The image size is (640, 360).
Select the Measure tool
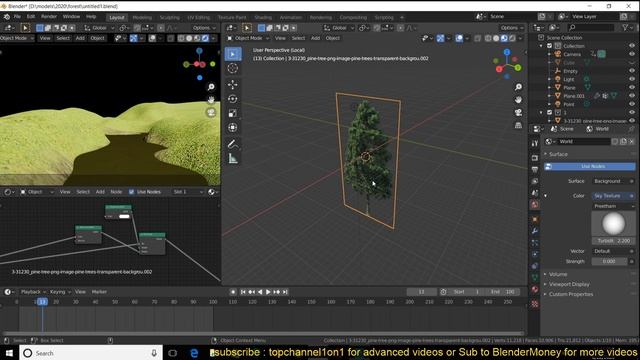pyautogui.click(x=233, y=158)
